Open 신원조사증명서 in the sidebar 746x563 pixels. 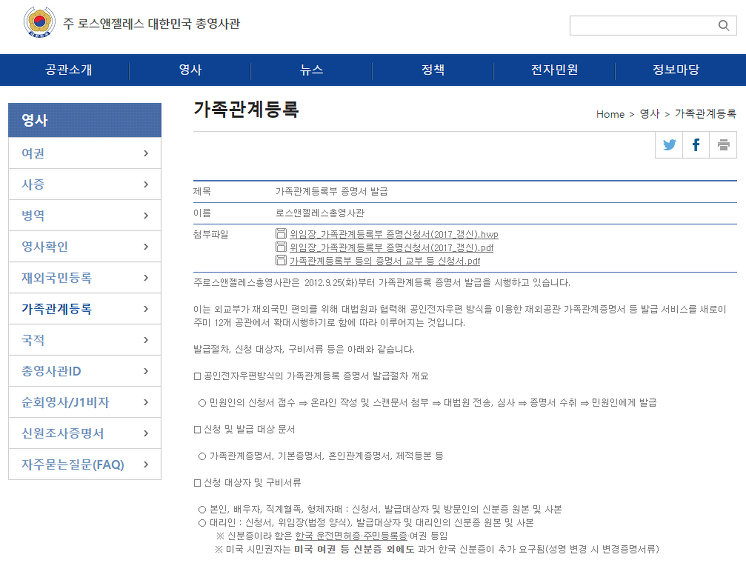tap(62, 433)
